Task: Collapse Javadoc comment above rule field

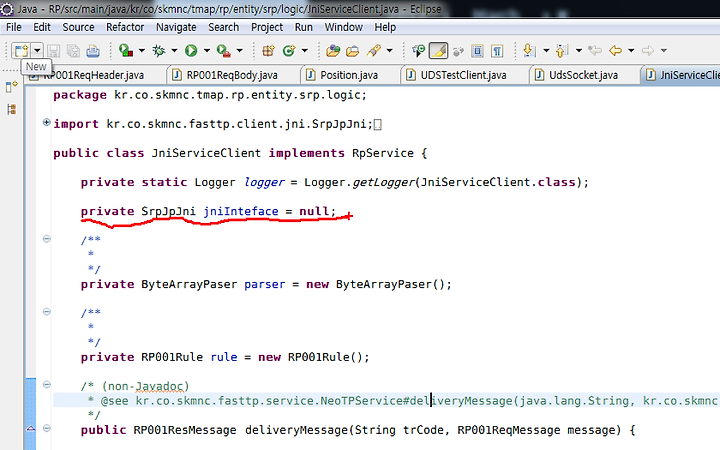Action: pyautogui.click(x=46, y=312)
